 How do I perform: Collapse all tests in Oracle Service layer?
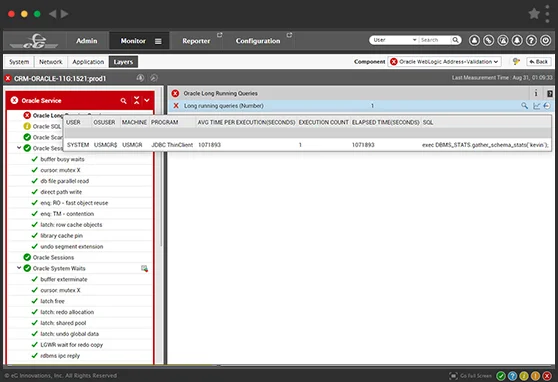pos(136,100)
